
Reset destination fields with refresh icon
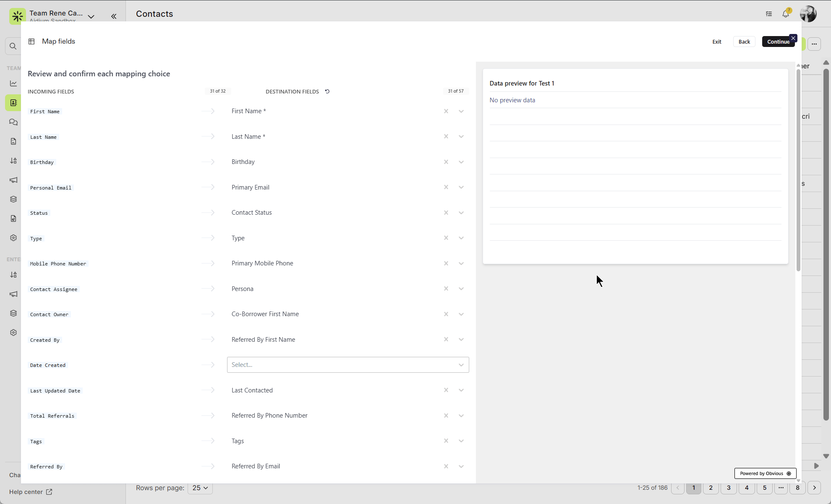tap(327, 91)
